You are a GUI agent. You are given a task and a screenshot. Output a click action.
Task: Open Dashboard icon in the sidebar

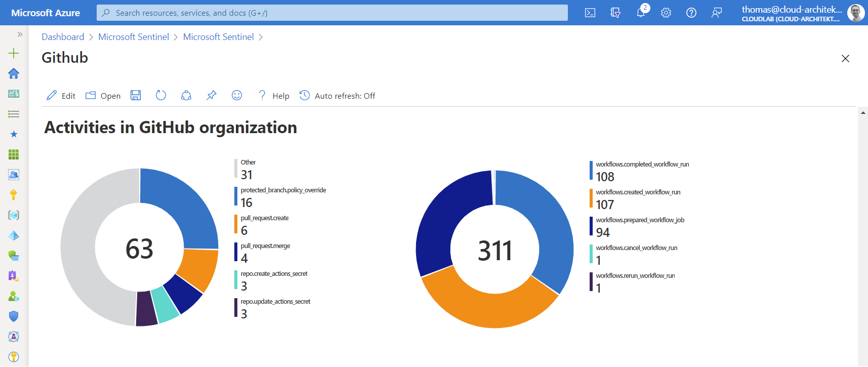click(14, 94)
